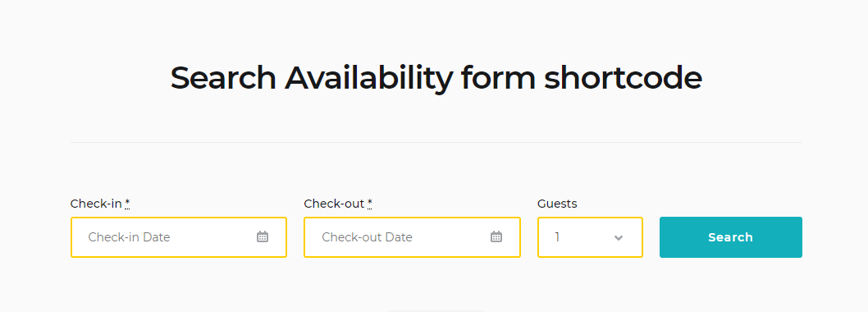This screenshot has height=312, width=868.
Task: Focus the Check-in Date input field
Action: click(179, 237)
